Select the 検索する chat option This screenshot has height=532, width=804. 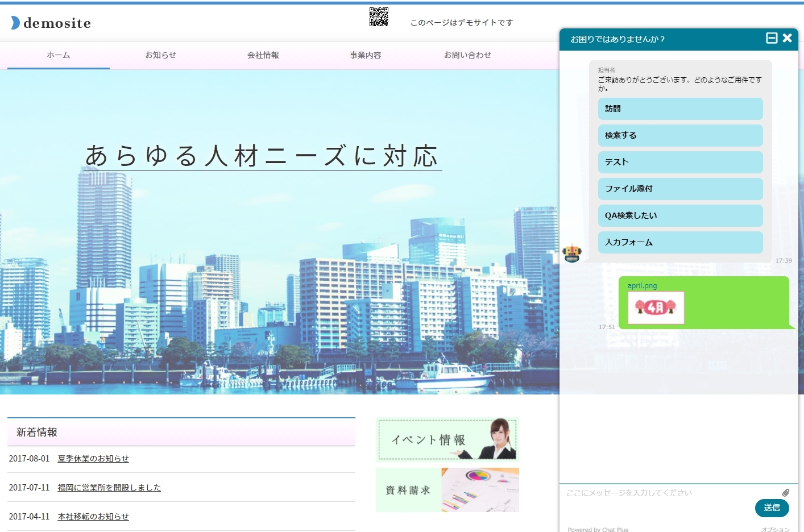(x=680, y=135)
